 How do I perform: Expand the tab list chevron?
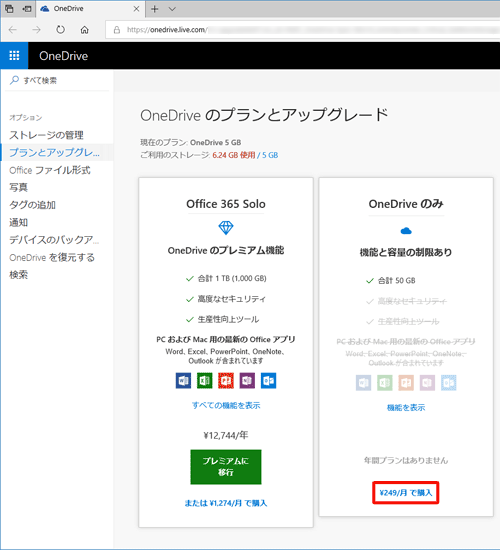coord(172,9)
